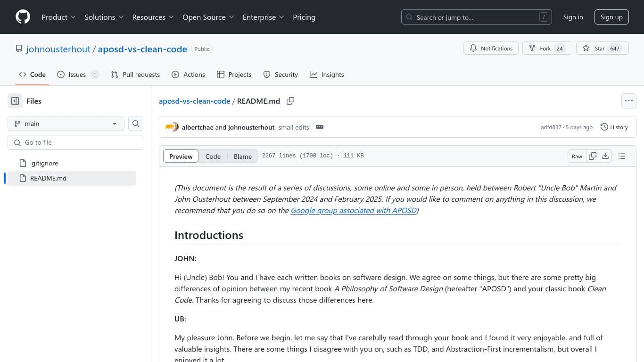Viewport: 644px width, 362px height.
Task: Open the more file actions menu
Action: [x=628, y=101]
